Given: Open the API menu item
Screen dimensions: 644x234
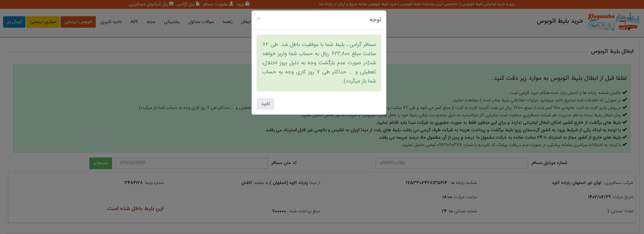Looking at the screenshot, I should point(134,22).
